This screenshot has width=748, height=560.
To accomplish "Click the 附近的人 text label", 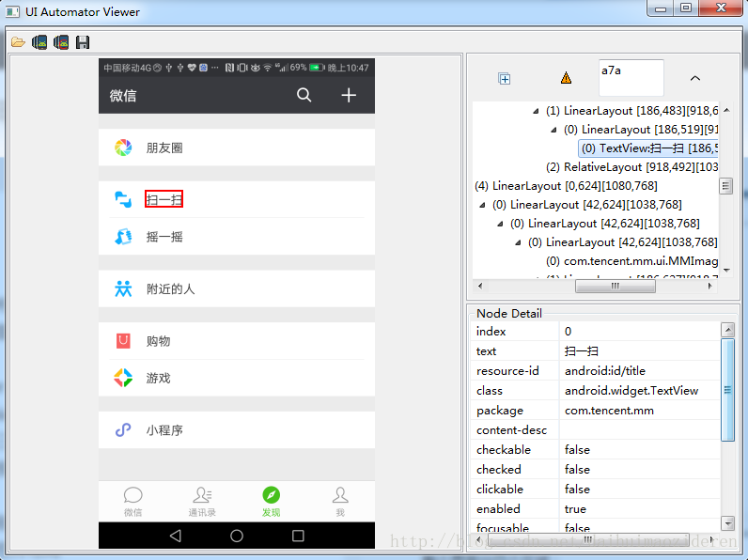I will pos(170,289).
